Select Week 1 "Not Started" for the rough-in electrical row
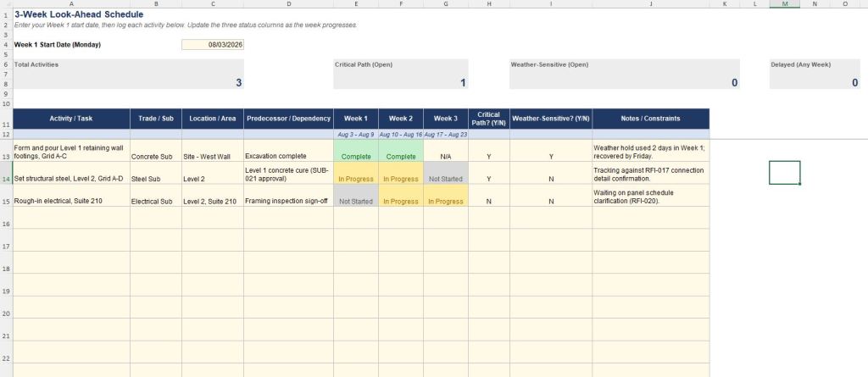Viewport: 868px width, 377px height. (356, 196)
